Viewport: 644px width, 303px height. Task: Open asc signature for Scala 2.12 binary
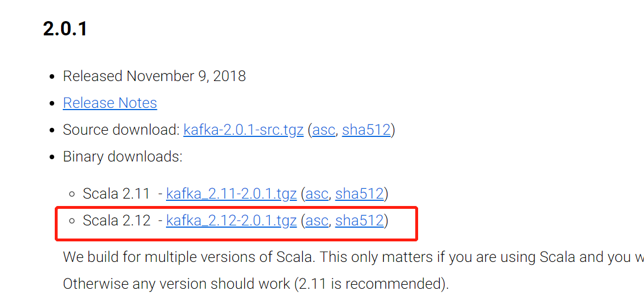click(x=317, y=220)
